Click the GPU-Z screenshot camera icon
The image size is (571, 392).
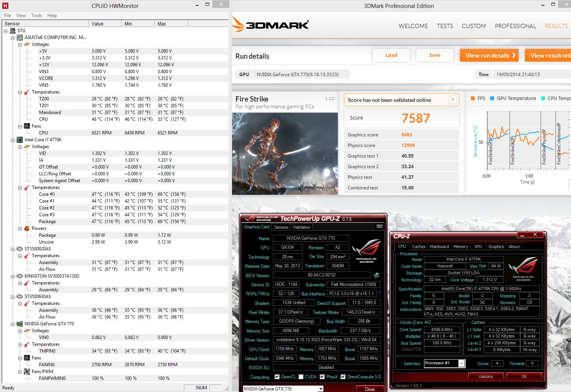point(379,226)
